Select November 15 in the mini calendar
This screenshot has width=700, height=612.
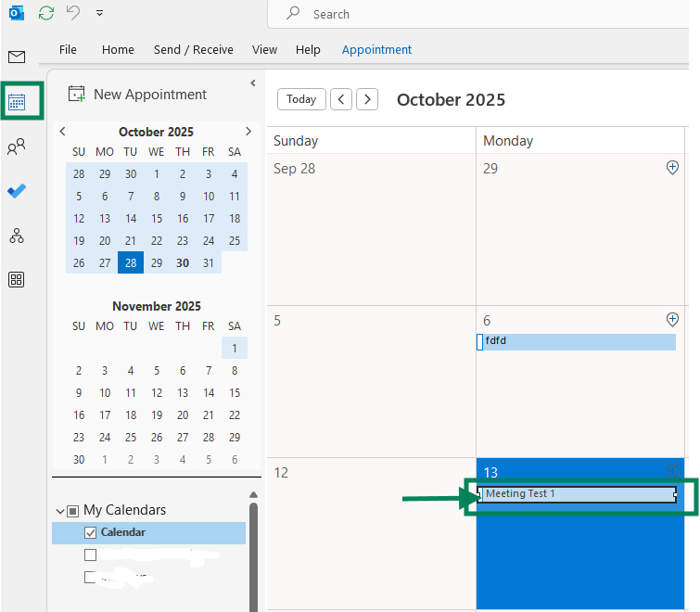click(x=235, y=393)
